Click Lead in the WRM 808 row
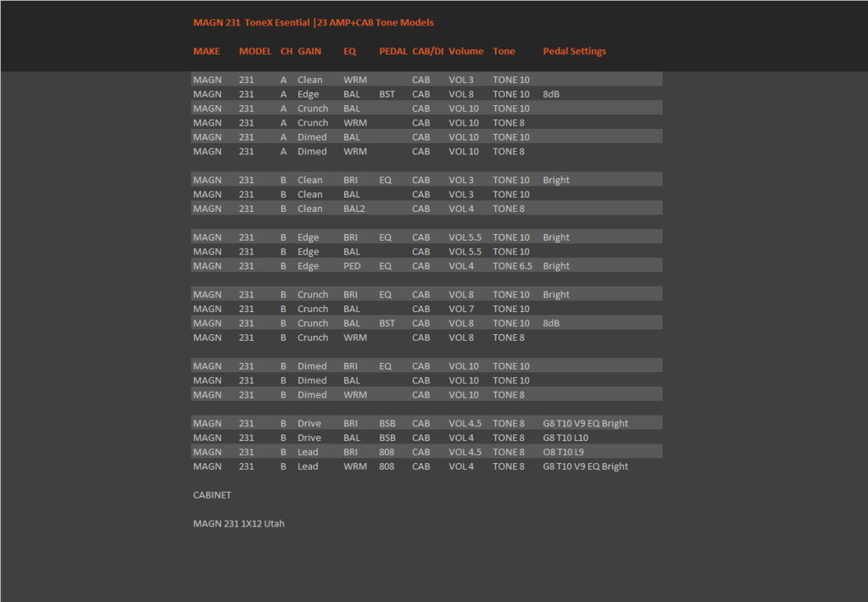 click(308, 466)
